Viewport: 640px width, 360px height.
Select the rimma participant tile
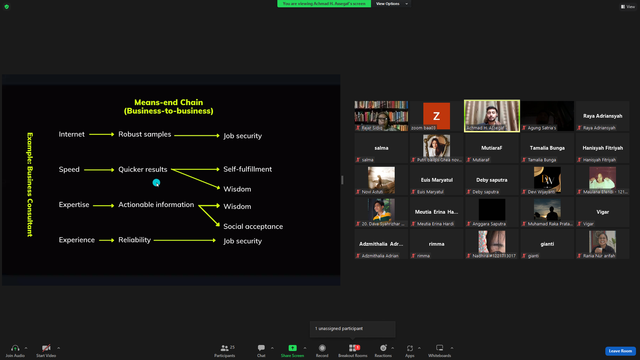(436, 244)
